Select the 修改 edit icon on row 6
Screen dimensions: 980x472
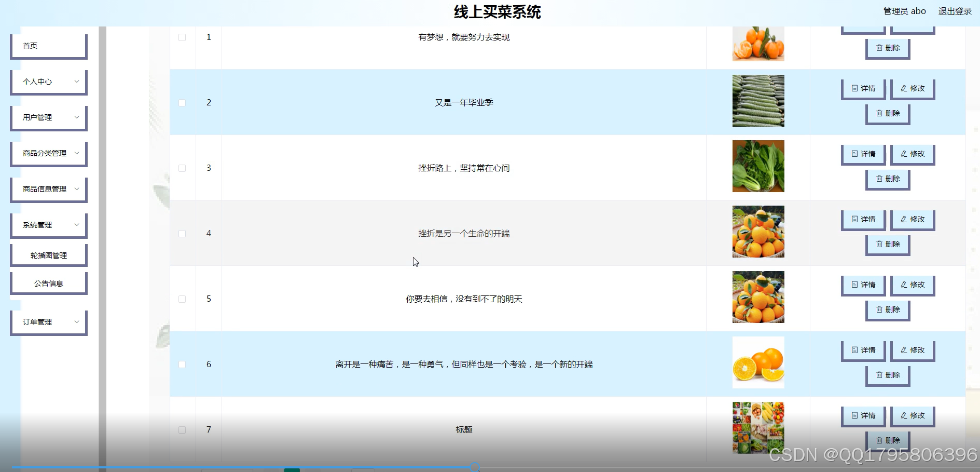(x=903, y=350)
